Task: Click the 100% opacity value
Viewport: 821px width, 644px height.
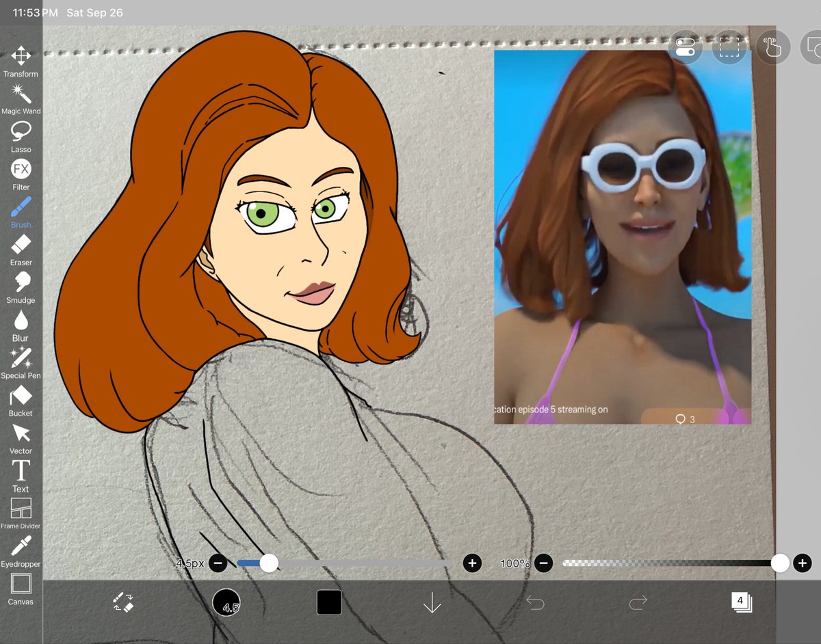Action: [x=514, y=563]
